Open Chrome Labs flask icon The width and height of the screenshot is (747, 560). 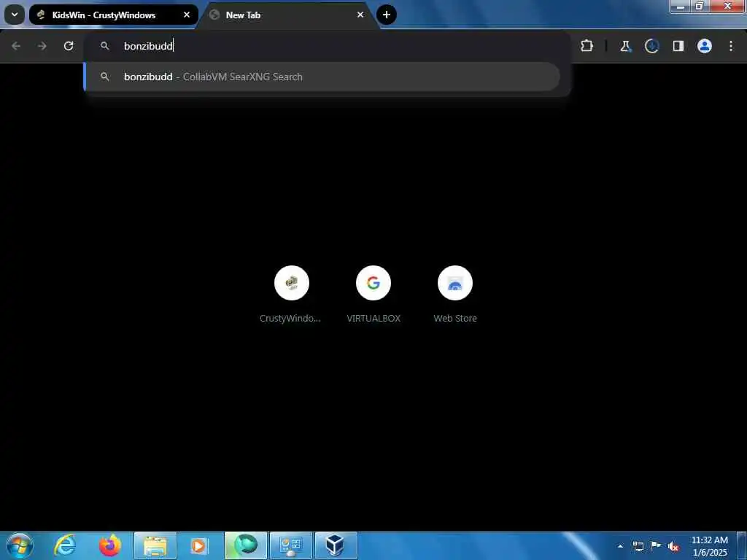point(625,46)
